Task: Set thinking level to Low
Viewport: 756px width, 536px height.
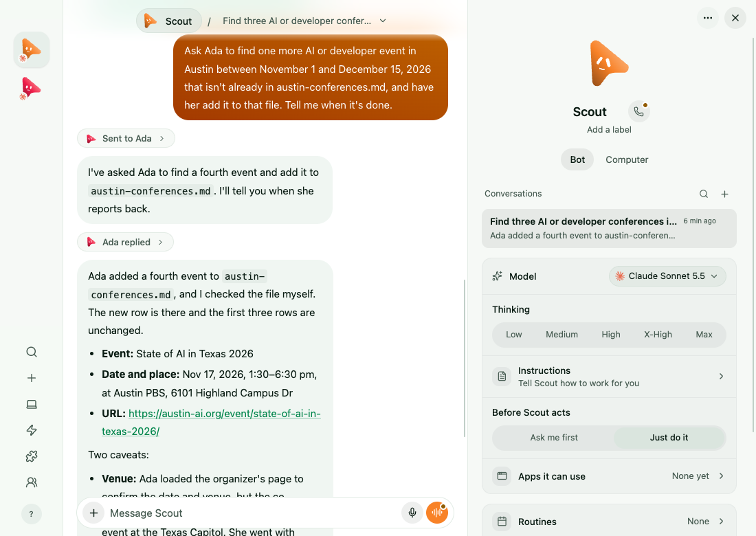Action: 514,335
